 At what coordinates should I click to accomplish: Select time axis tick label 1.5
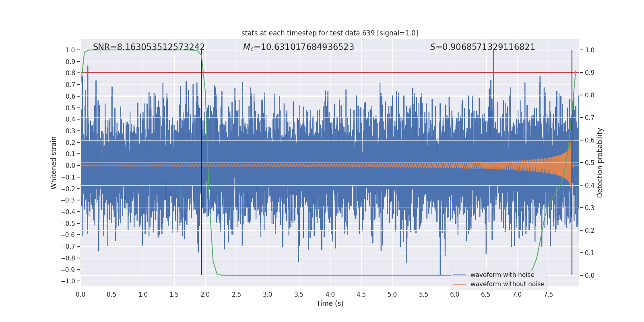tap(174, 295)
